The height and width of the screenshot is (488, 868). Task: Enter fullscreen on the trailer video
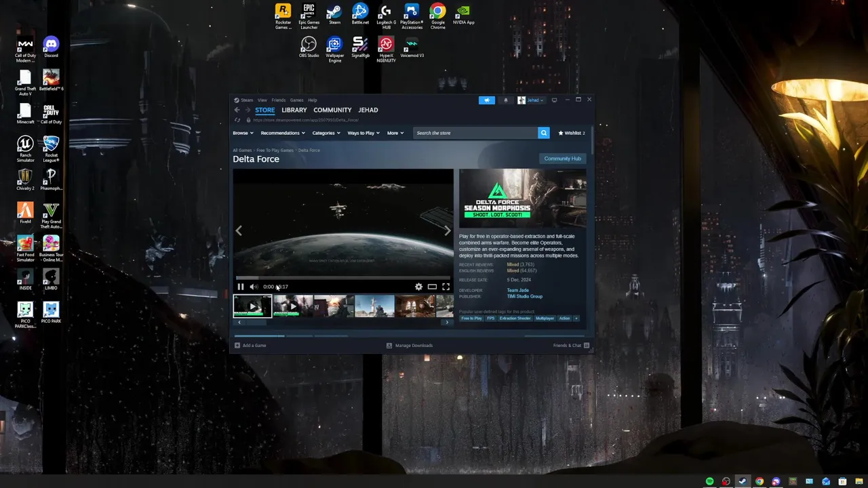click(x=446, y=287)
